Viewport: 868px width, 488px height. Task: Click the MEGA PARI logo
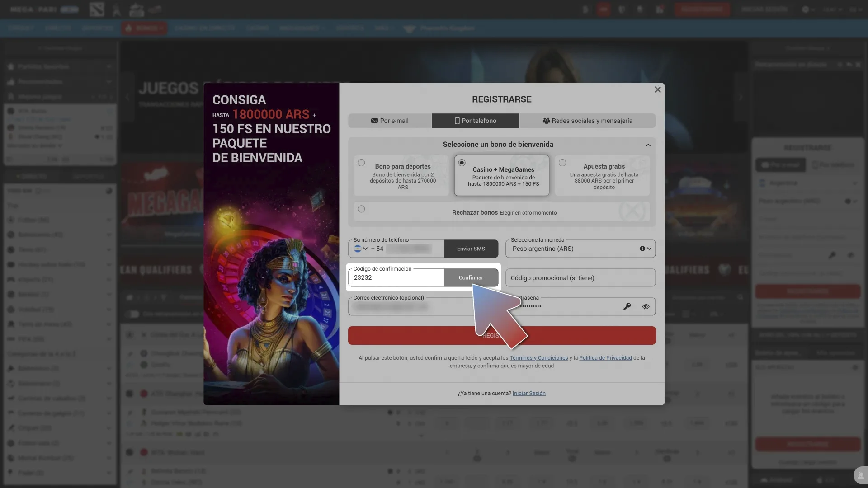35,9
